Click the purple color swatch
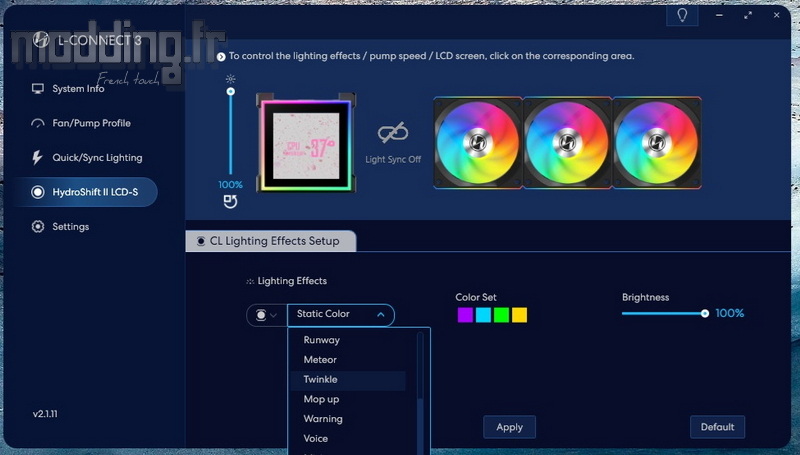This screenshot has width=800, height=455. tap(464, 315)
